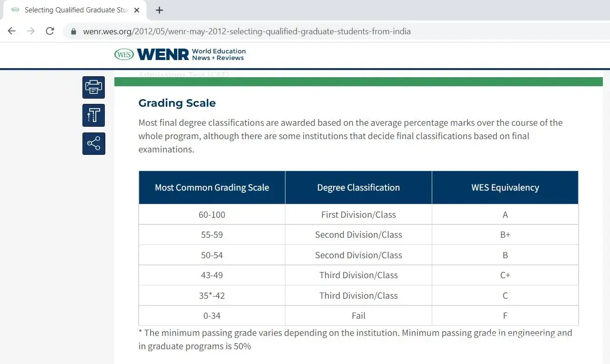Click the text size adjust icon
Viewport: 610px width, 364px height.
93,115
